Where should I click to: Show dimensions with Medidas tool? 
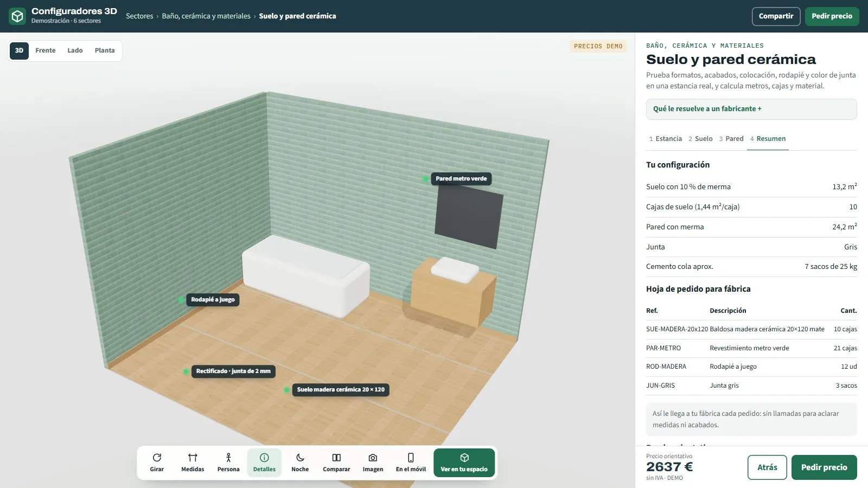(193, 463)
